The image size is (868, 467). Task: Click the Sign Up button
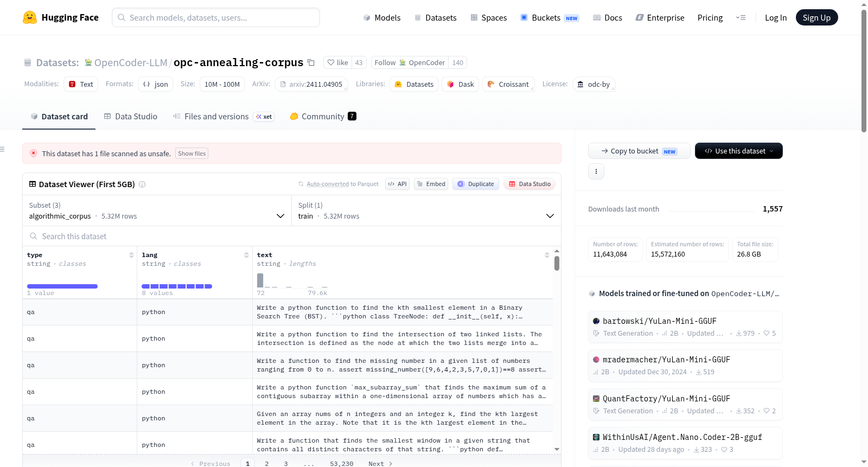[816, 17]
